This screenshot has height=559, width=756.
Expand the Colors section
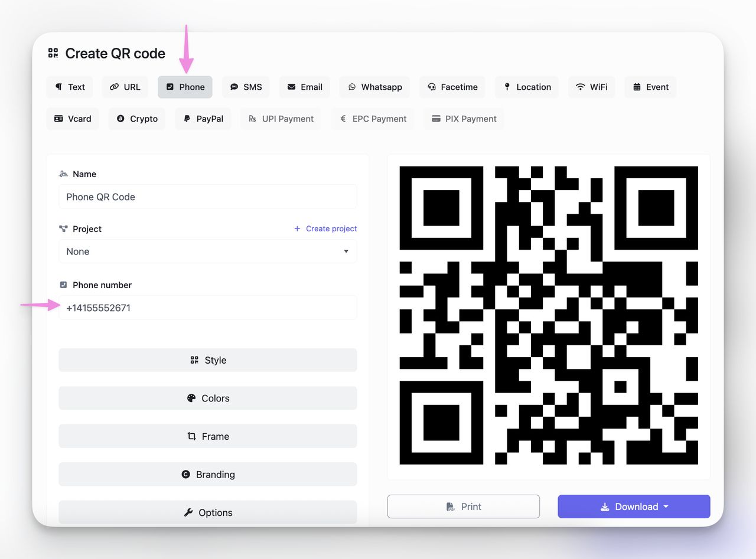click(x=208, y=398)
